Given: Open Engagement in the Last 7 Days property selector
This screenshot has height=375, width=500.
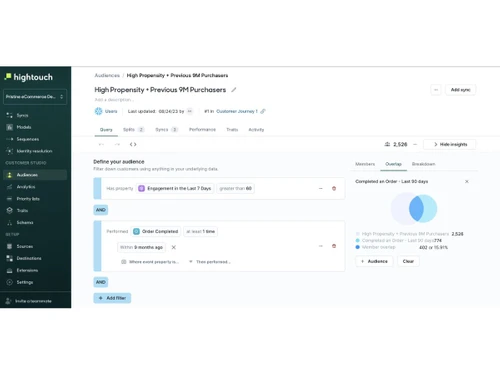Looking at the screenshot, I should click(175, 188).
